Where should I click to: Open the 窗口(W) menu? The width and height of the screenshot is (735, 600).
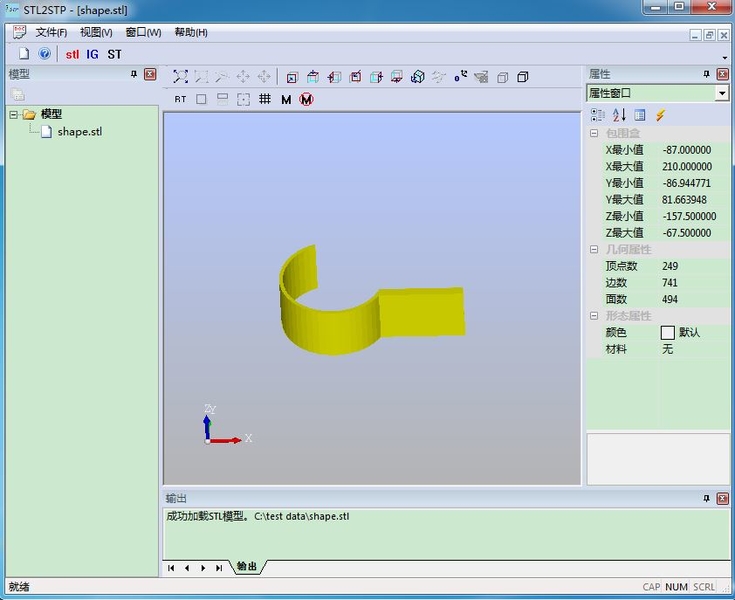coord(143,32)
